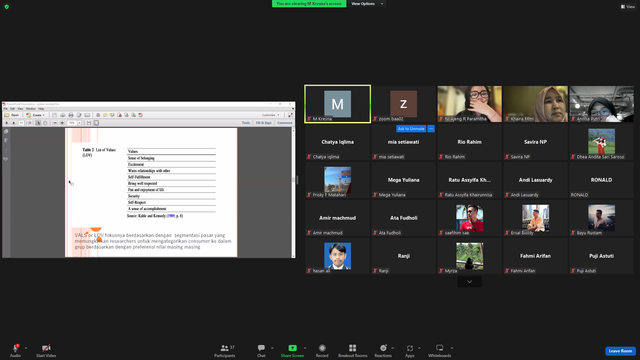Screen dimensions: 640x360
Task: Select the zoom baa02 participant tile
Action: 404,104
